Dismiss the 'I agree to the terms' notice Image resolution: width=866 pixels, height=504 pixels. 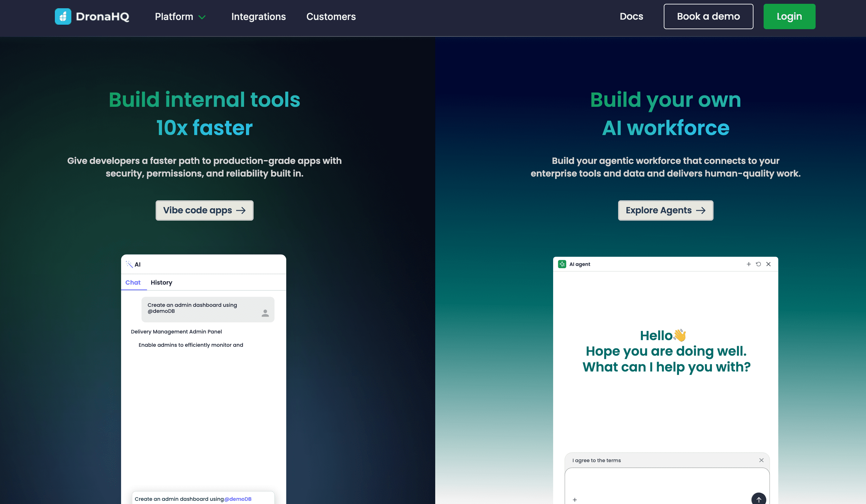(x=761, y=460)
